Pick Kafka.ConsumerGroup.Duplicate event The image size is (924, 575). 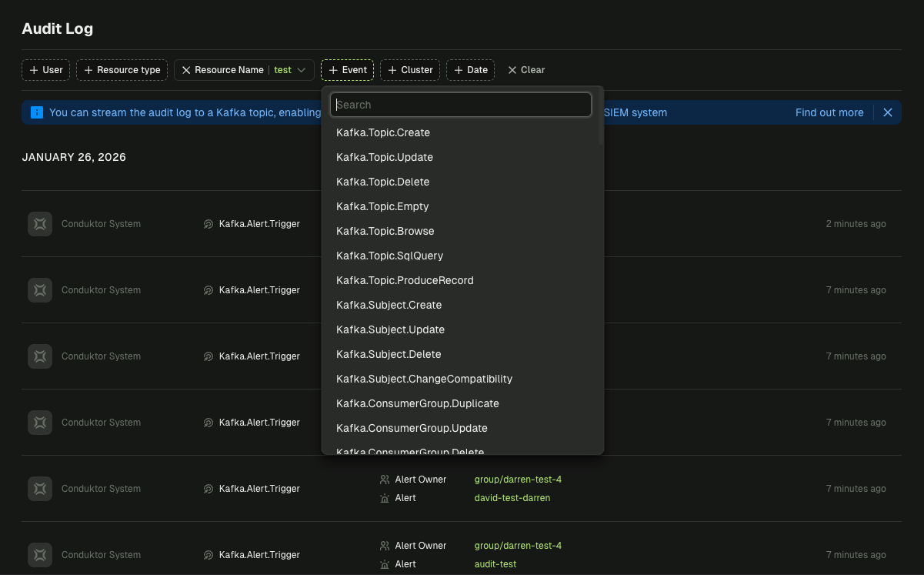click(x=460, y=403)
